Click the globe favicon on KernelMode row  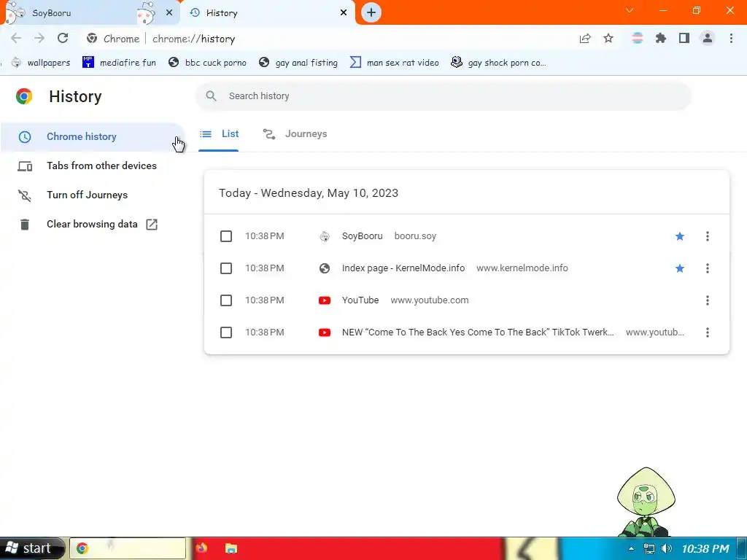325,268
